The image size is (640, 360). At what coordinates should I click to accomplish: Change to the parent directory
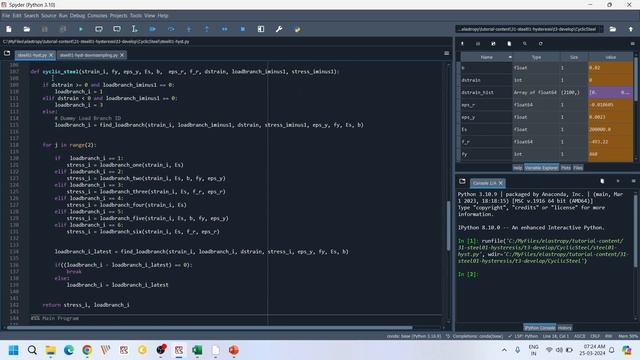(x=631, y=29)
